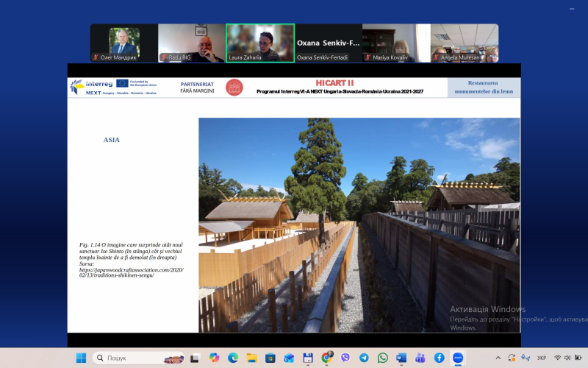Select Laura Zaharia's video thumbnail
Image resolution: width=588 pixels, height=368 pixels.
[260, 43]
